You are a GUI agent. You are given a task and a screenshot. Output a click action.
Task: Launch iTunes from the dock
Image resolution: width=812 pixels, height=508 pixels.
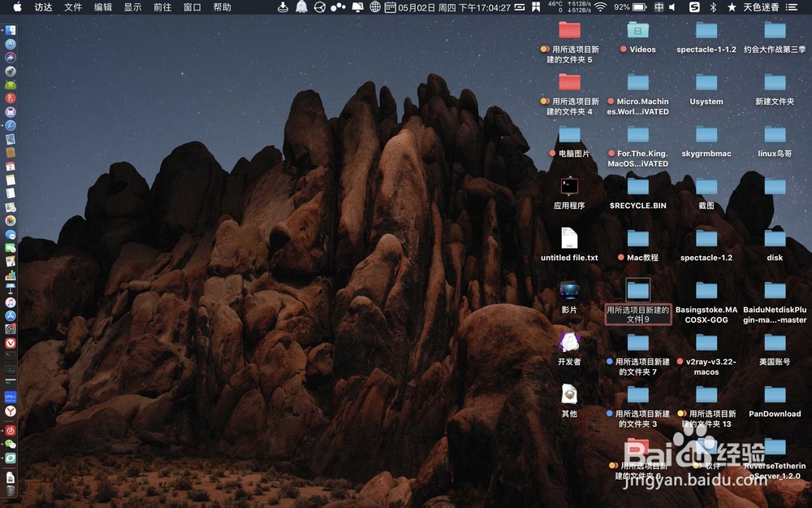pos(11,302)
